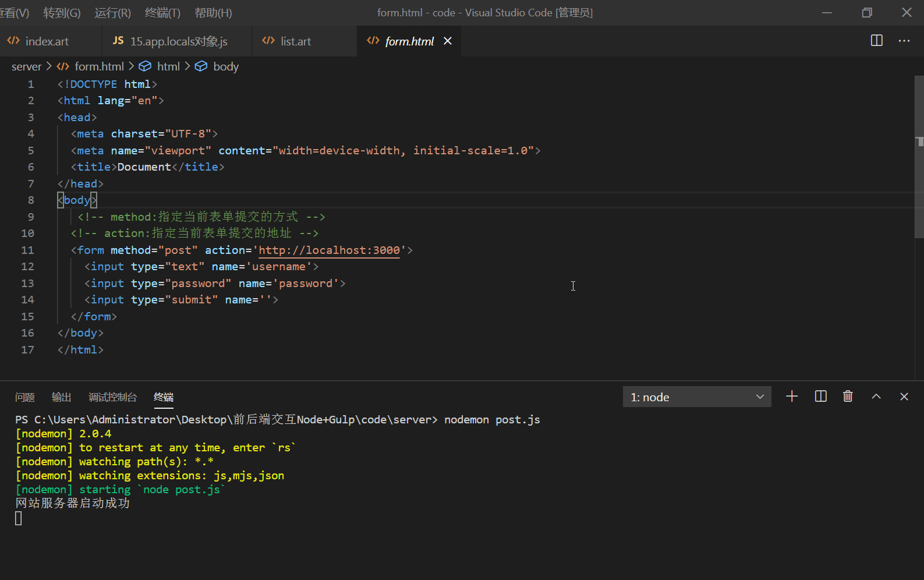Place cursor on '<title>Document</title>' line
This screenshot has width=924, height=580.
148,167
